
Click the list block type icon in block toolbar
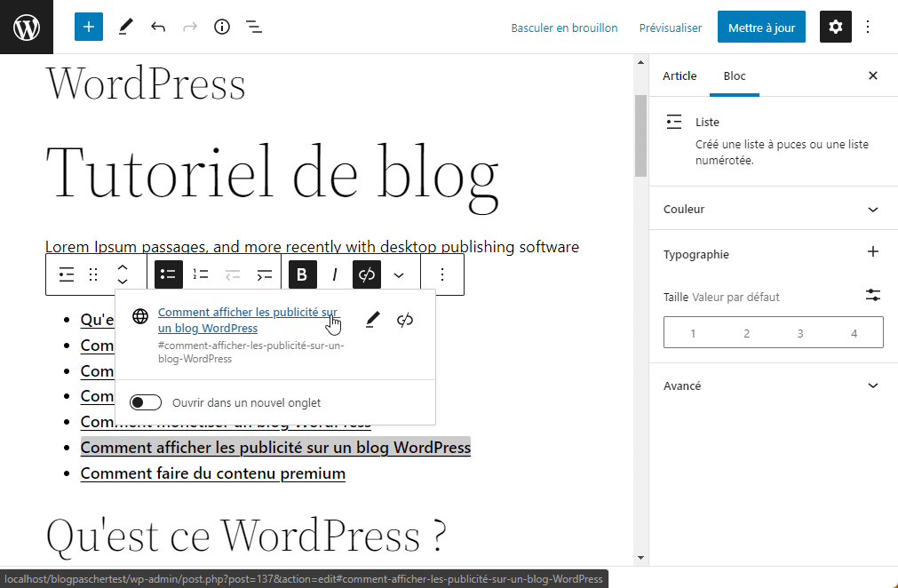[67, 274]
